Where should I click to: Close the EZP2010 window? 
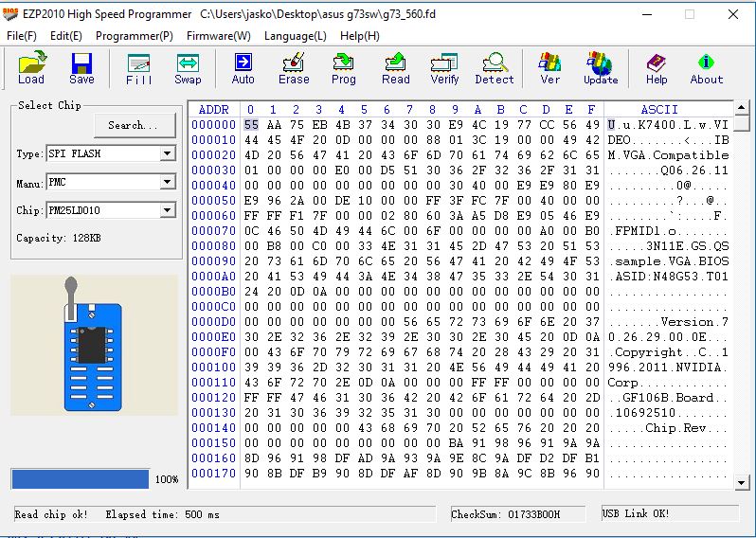point(733,14)
